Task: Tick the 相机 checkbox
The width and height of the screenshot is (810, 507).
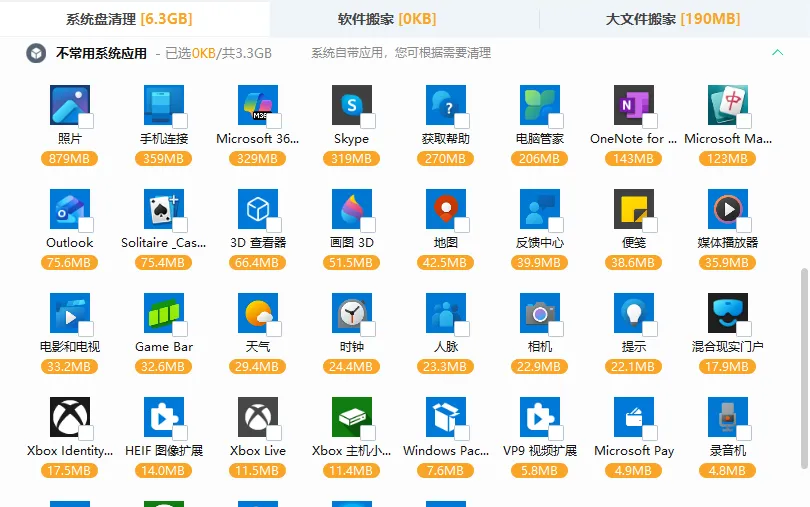Action: 556,329
